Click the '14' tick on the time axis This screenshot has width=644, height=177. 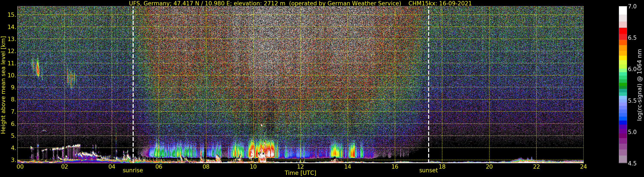click(348, 166)
